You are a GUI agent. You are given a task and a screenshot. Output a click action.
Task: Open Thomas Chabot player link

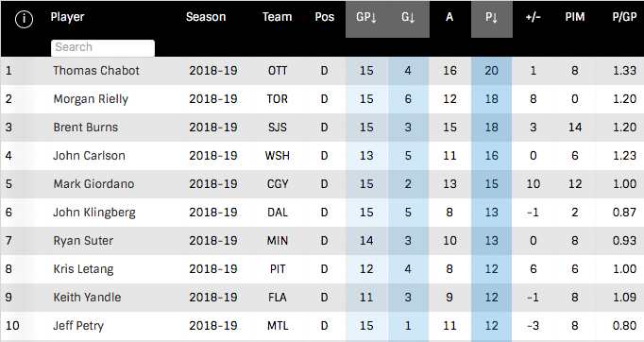pos(96,71)
